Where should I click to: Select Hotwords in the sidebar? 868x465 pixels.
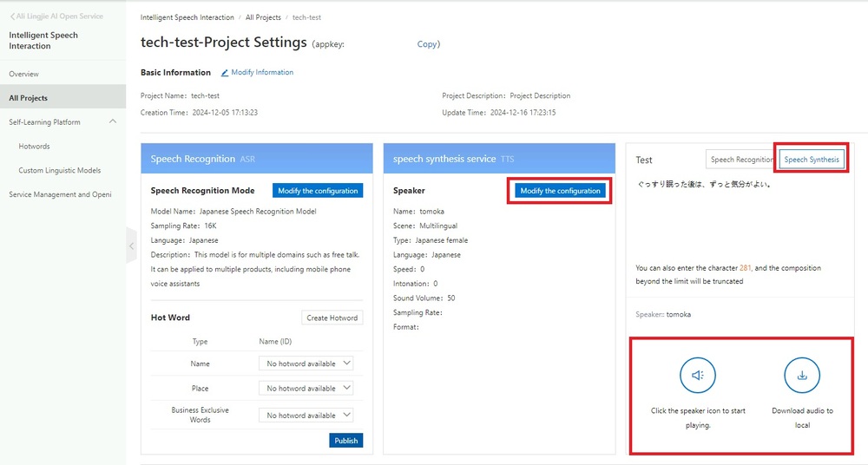pyautogui.click(x=35, y=147)
